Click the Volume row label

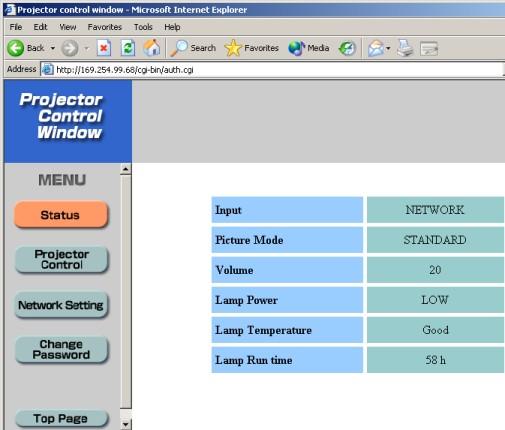[x=234, y=270]
